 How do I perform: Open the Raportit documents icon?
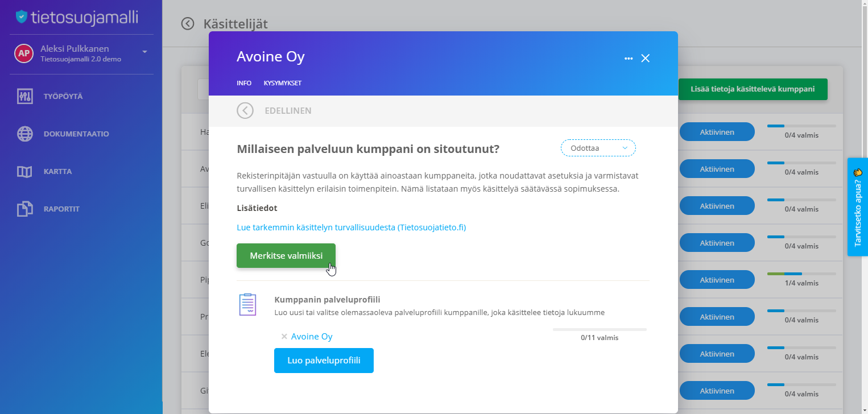pos(24,209)
